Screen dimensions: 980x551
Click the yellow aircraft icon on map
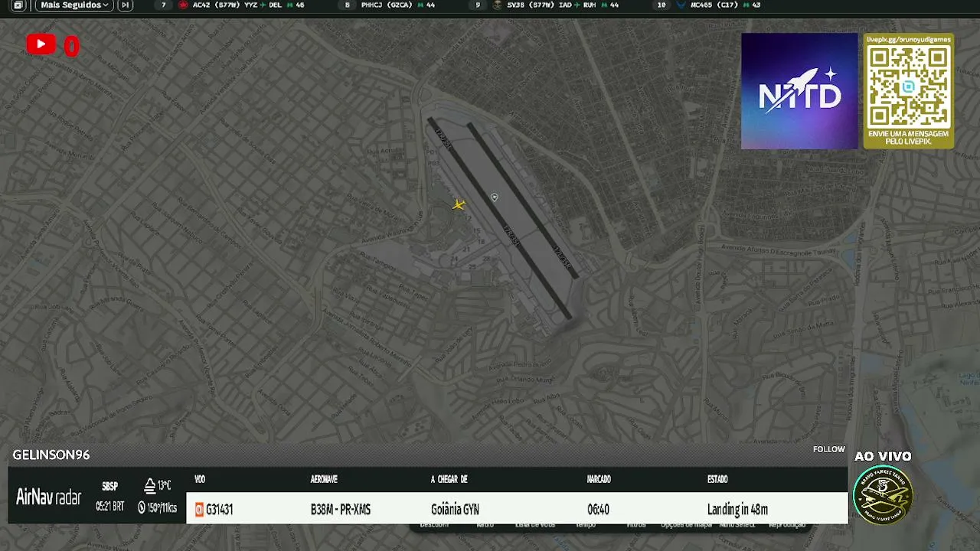(x=459, y=204)
